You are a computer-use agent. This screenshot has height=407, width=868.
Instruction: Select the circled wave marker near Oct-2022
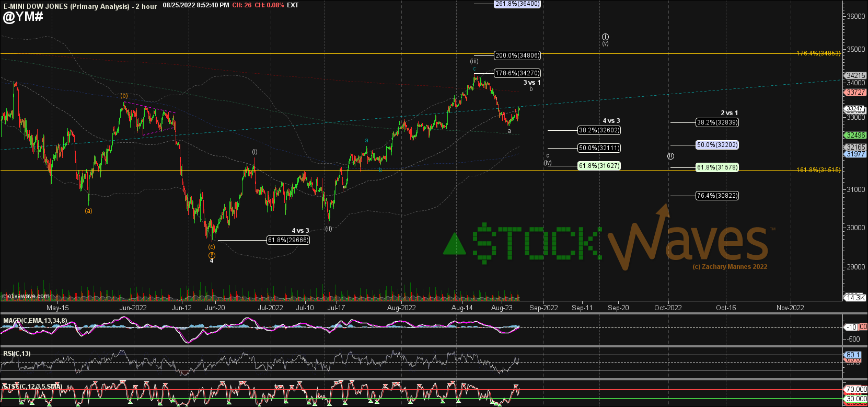[x=670, y=156]
